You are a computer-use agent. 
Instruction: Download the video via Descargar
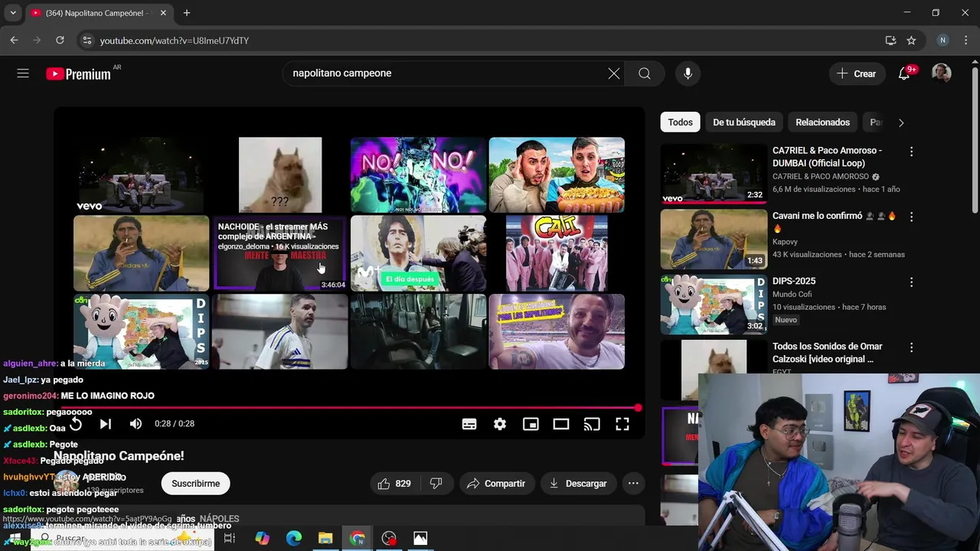pos(578,484)
